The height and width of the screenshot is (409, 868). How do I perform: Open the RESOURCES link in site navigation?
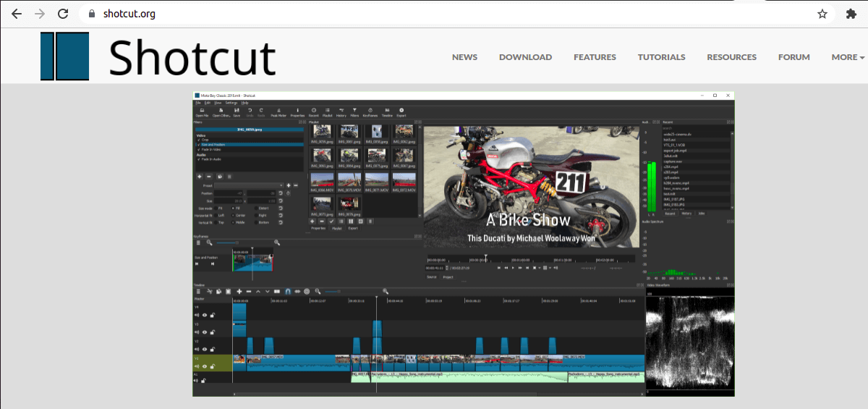(x=731, y=57)
